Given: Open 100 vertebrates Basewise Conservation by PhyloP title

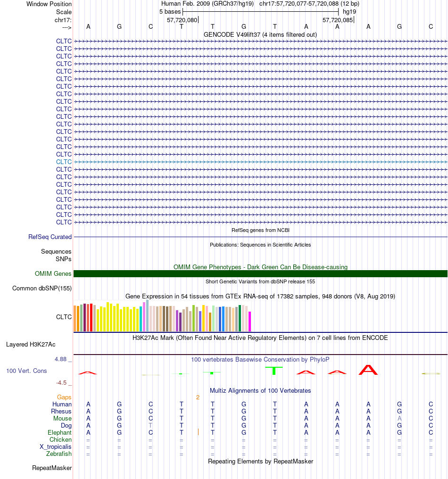Looking at the screenshot, I should coord(260,360).
